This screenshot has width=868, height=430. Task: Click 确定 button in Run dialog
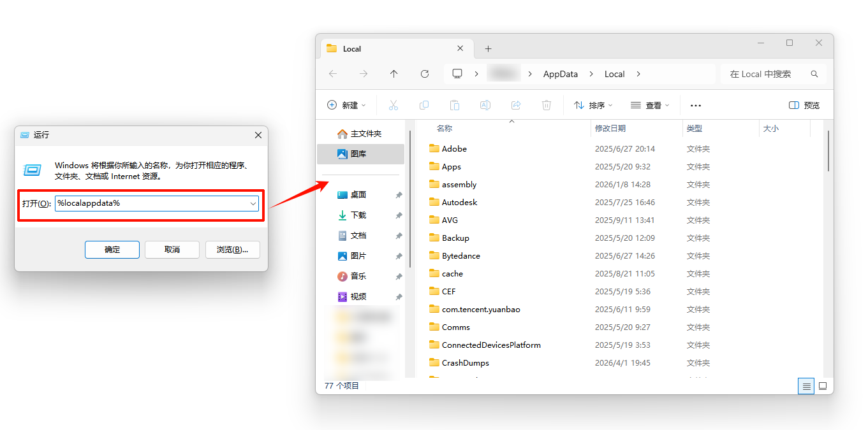click(112, 250)
